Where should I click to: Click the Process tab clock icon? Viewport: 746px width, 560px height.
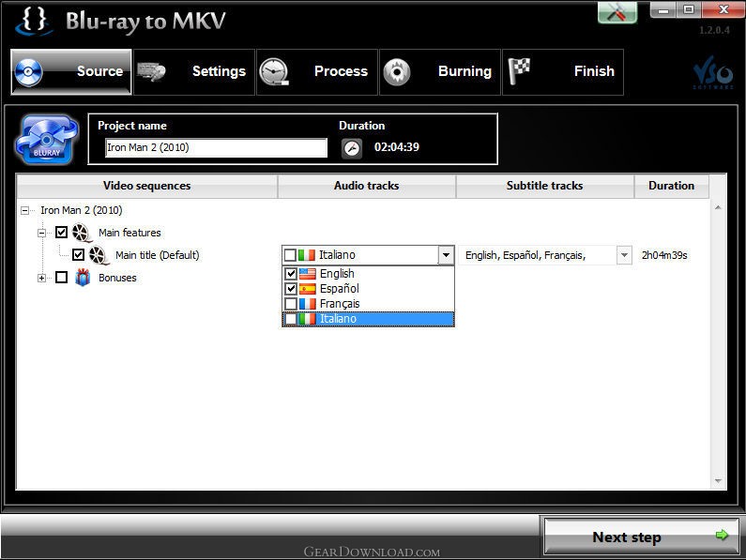coord(274,72)
